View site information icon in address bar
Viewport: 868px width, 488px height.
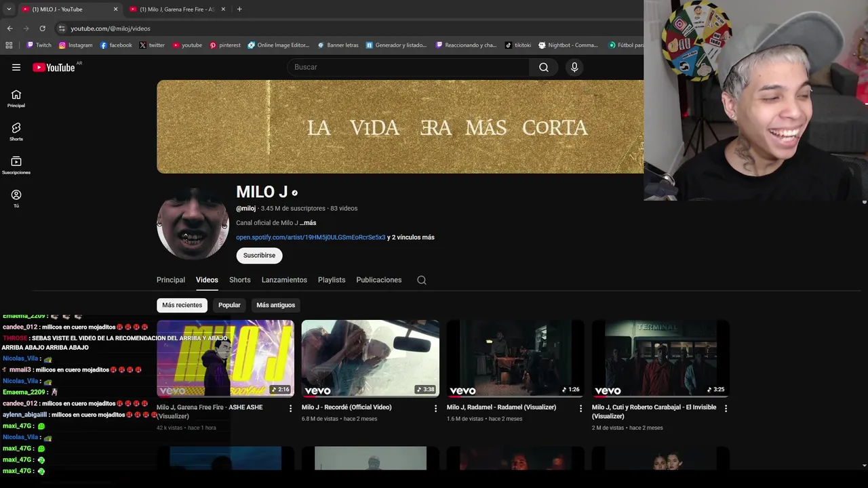(62, 28)
